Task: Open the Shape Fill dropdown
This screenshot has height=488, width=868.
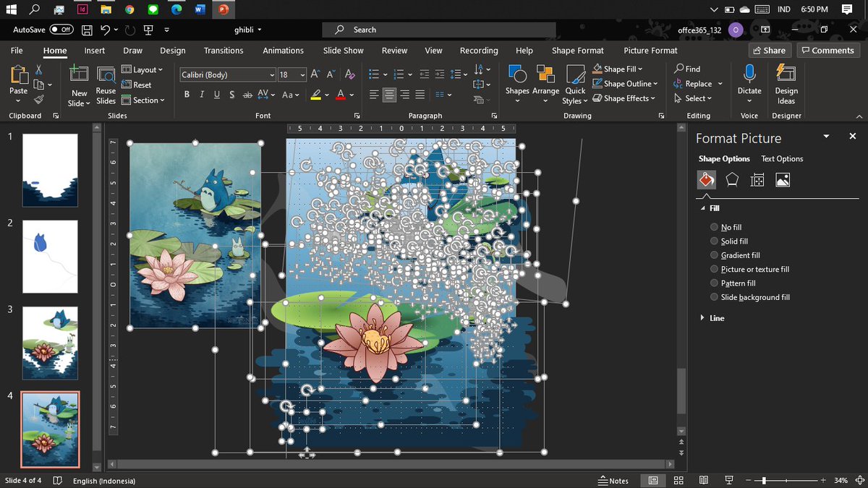Action: tap(618, 69)
